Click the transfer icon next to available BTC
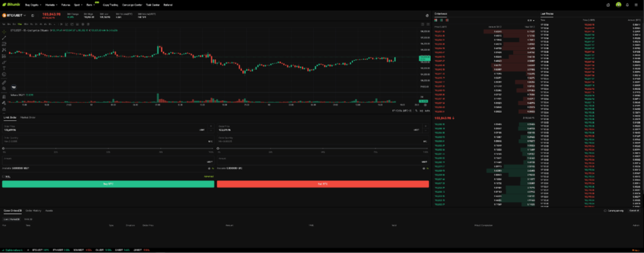The height and width of the screenshot is (253, 644). click(427, 169)
